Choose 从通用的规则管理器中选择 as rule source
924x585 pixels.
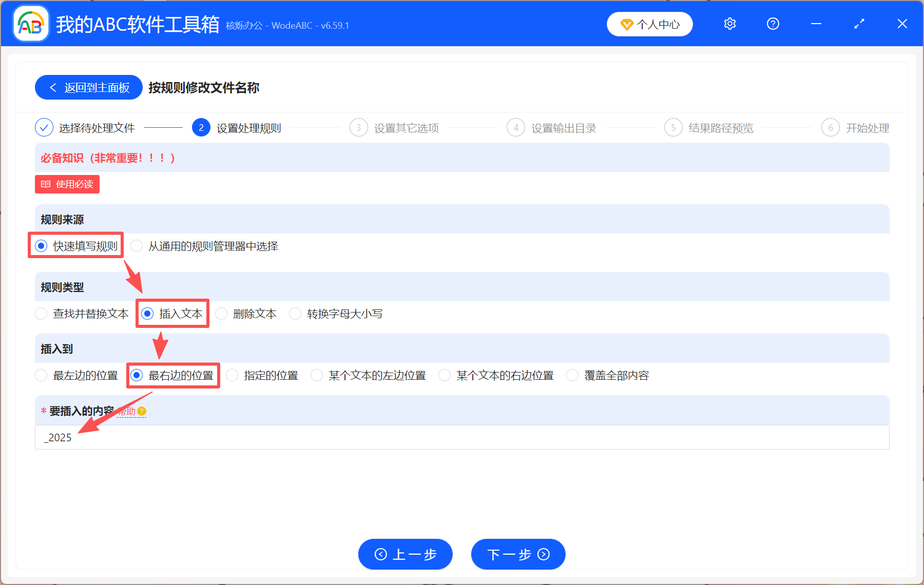click(x=137, y=246)
